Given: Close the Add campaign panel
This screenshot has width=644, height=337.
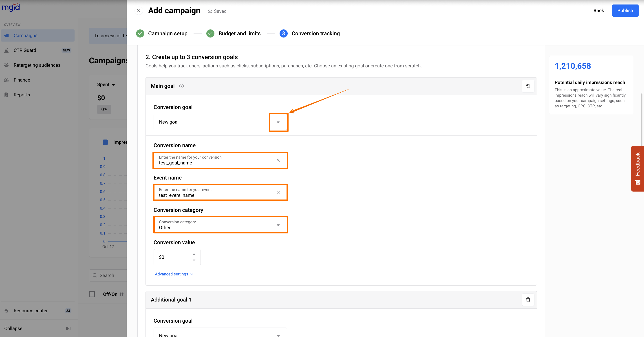Looking at the screenshot, I should pyautogui.click(x=139, y=11).
